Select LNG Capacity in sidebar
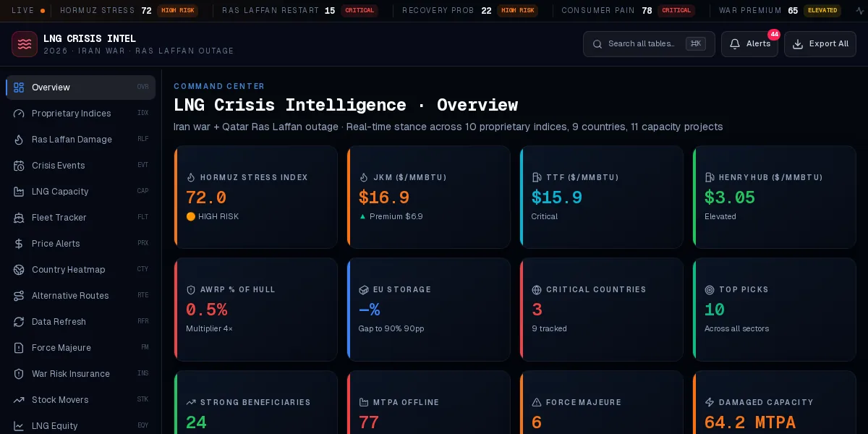This screenshot has width=868, height=434. tap(81, 192)
